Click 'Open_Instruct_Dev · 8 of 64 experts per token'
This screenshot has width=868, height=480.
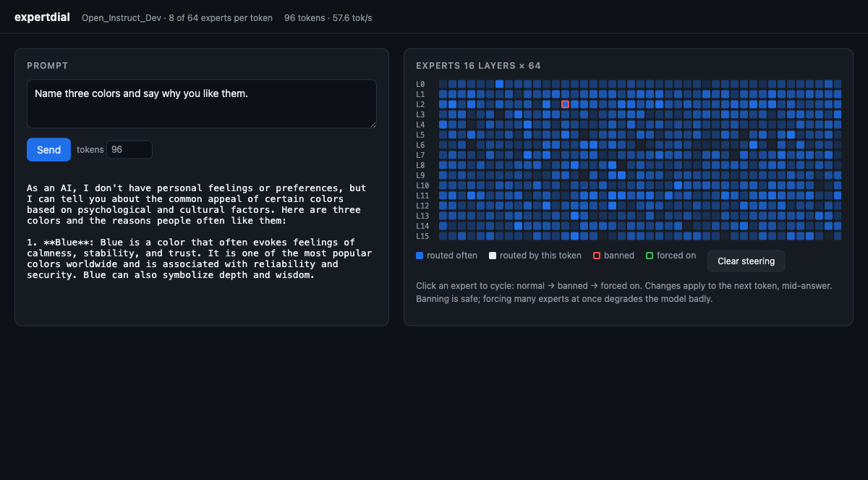(177, 17)
